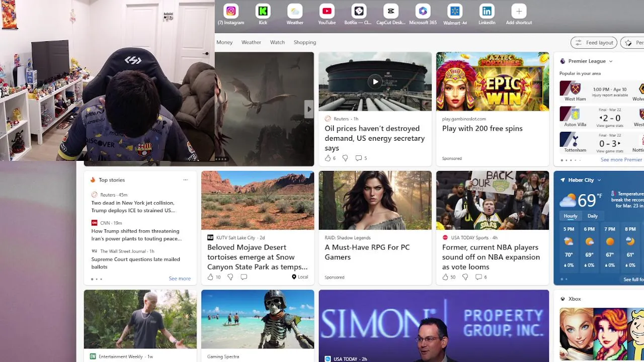Open 'Play with 200 free spins' link
The height and width of the screenshot is (362, 644).
click(x=482, y=128)
